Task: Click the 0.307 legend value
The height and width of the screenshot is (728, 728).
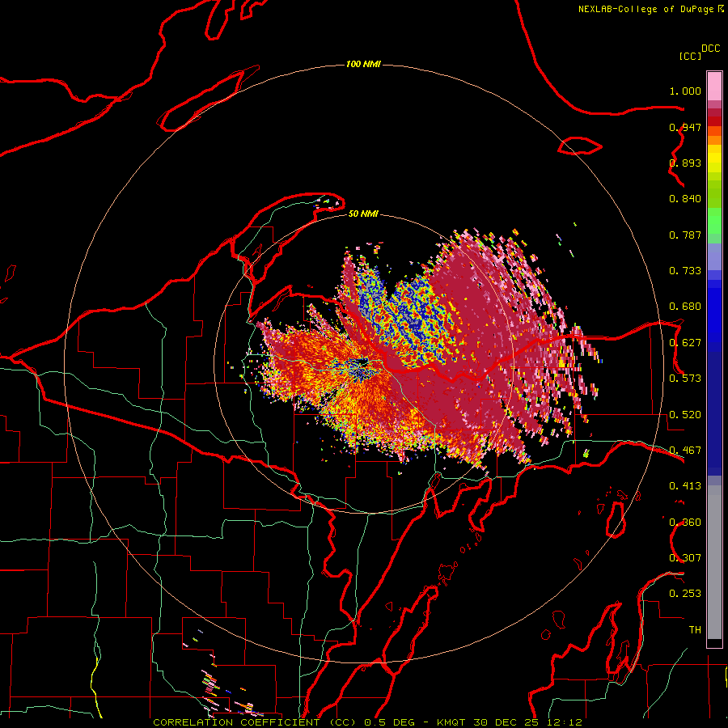Action: 685,558
